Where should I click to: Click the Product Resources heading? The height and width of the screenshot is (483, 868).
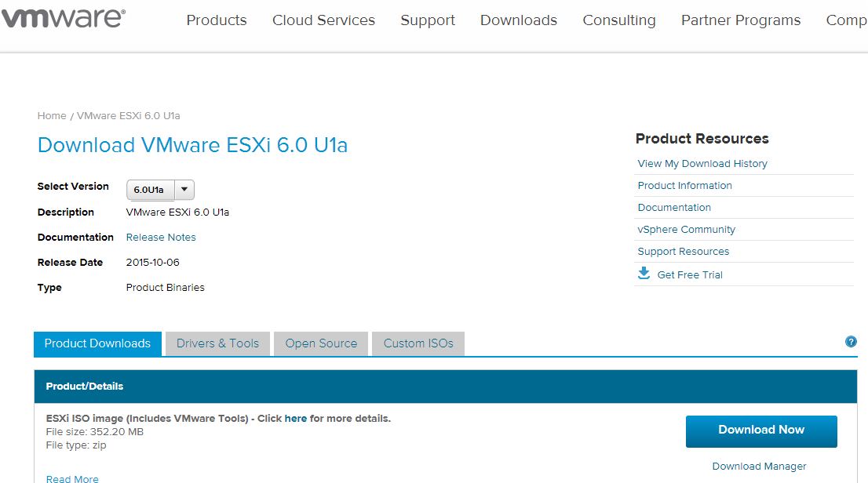tap(702, 139)
